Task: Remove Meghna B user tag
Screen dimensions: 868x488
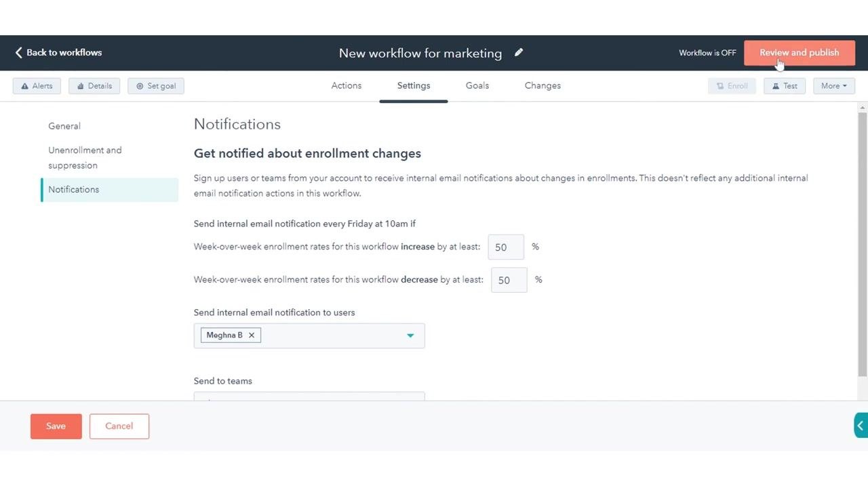Action: 251,335
